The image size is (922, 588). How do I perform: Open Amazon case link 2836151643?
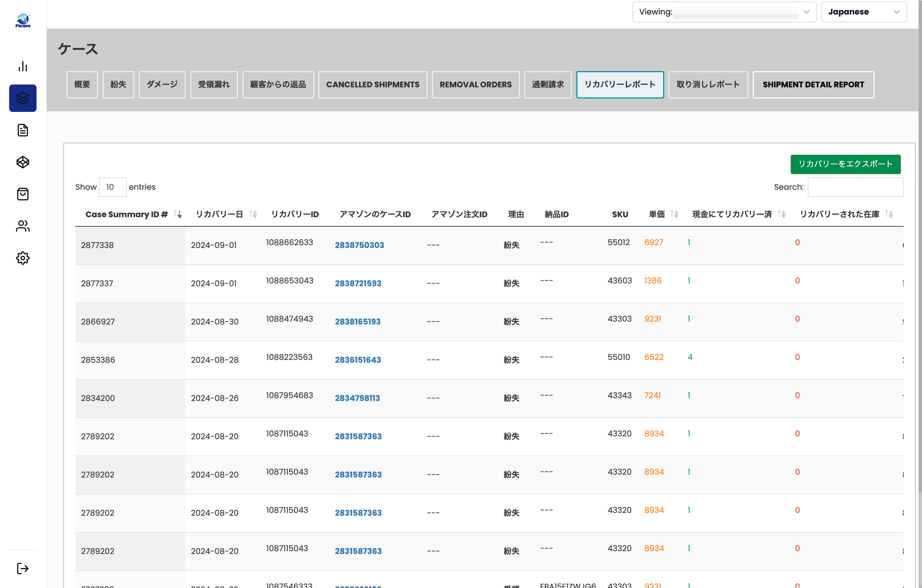tap(358, 360)
